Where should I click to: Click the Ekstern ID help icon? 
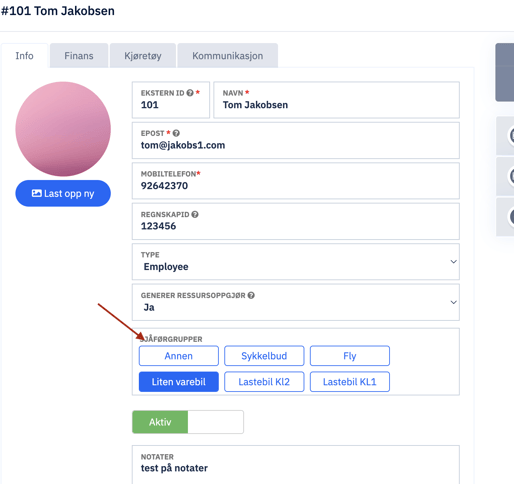click(x=190, y=93)
